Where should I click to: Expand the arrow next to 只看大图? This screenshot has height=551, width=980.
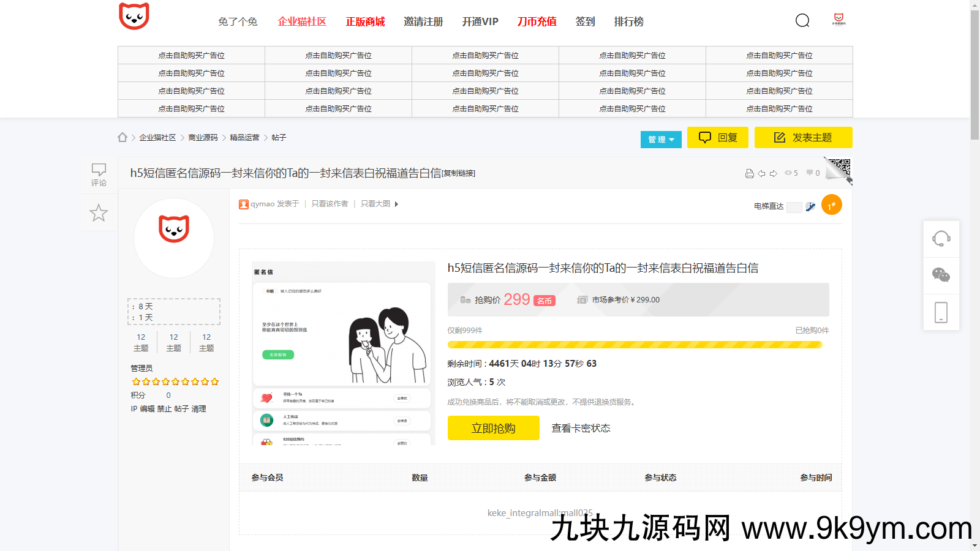396,204
